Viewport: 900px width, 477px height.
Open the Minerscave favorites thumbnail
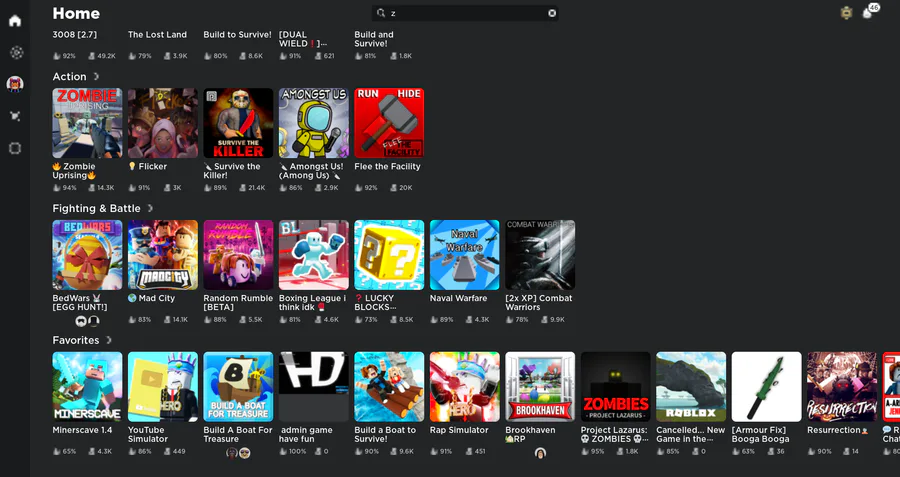point(87,387)
